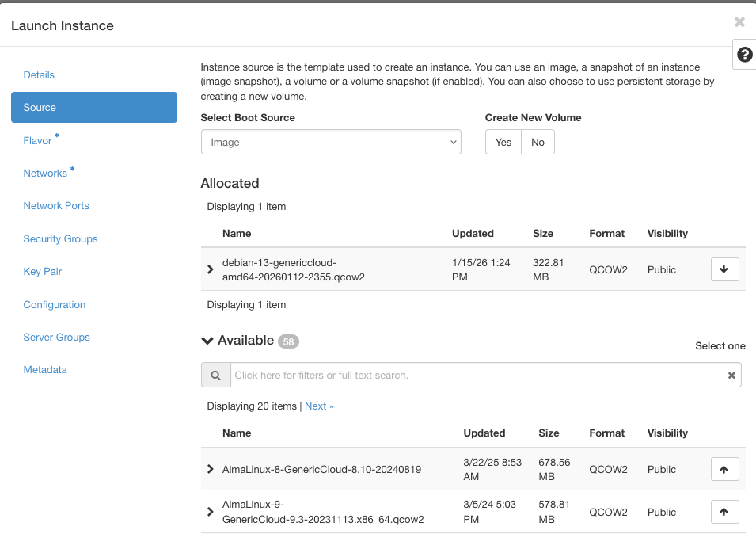756x534 pixels.
Task: Clear the filter using the X icon
Action: pos(731,374)
